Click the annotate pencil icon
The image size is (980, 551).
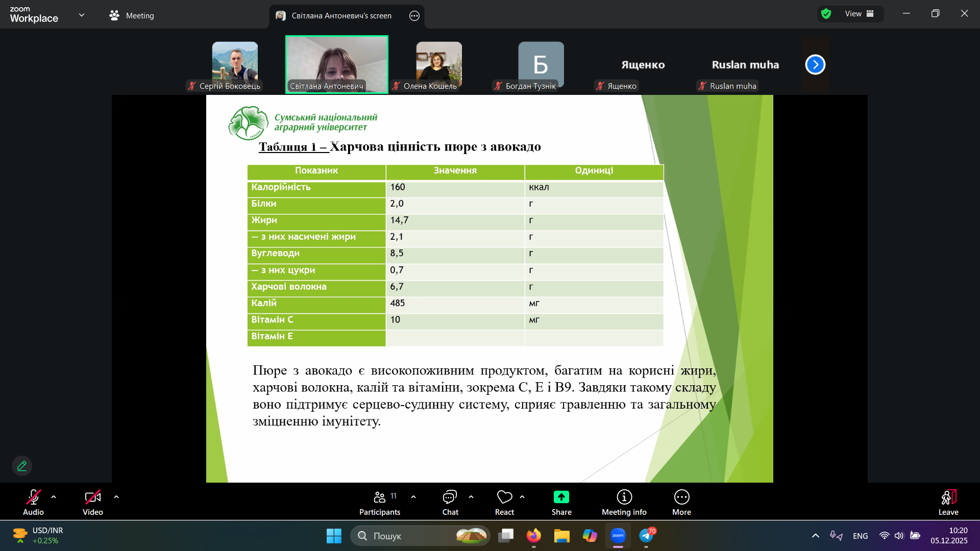[x=22, y=466]
